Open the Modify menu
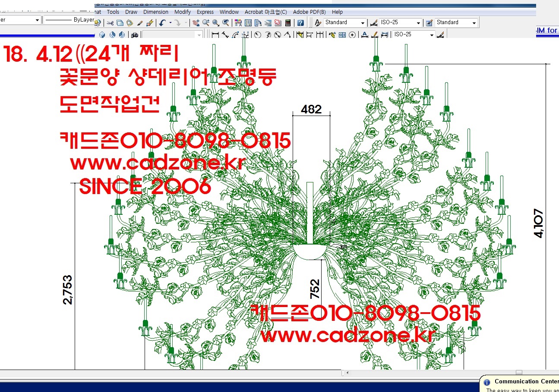 tap(183, 12)
